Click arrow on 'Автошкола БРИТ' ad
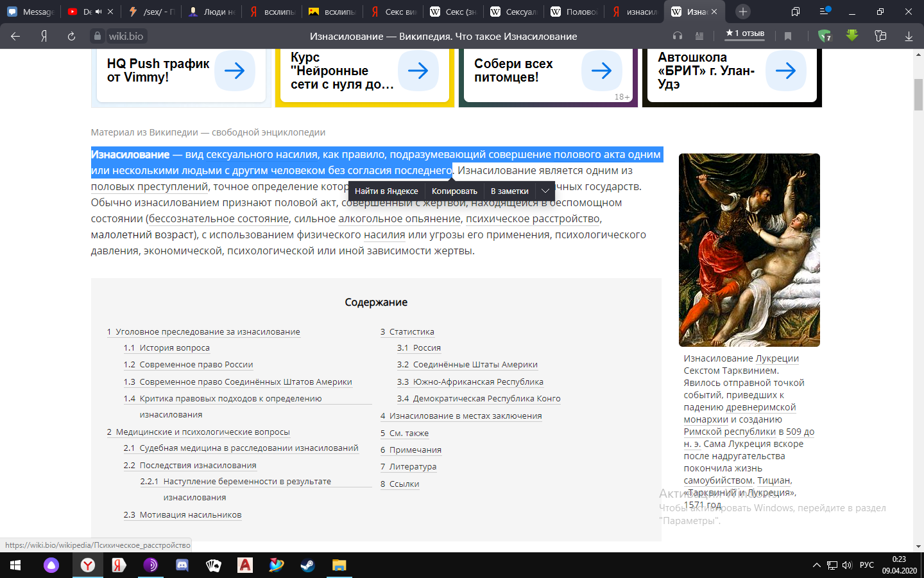The image size is (924, 578). tap(785, 71)
